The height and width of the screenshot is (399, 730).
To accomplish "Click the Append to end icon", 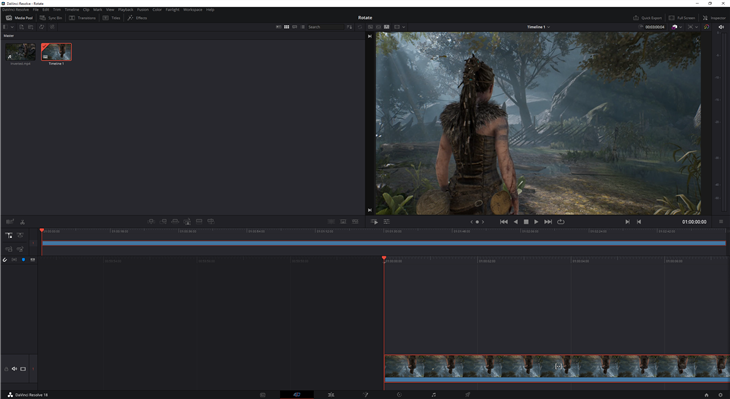I will (x=163, y=221).
